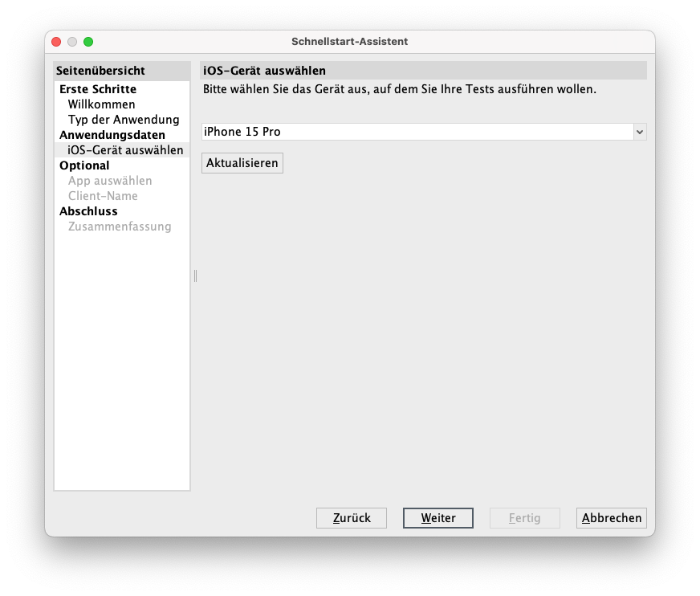Select iOS-Gerät auswählen in the sidebar

point(122,149)
